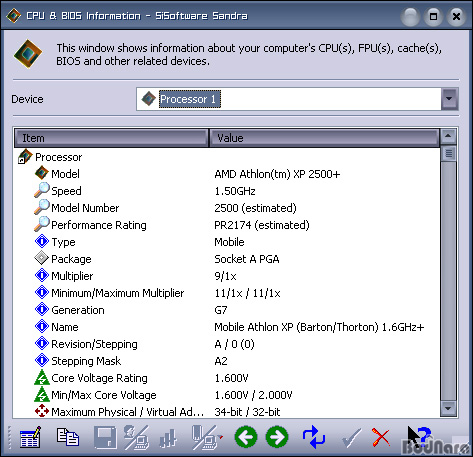473x457 pixels.
Task: Click the magnifier icon beside Speed
Action: pyautogui.click(x=42, y=190)
